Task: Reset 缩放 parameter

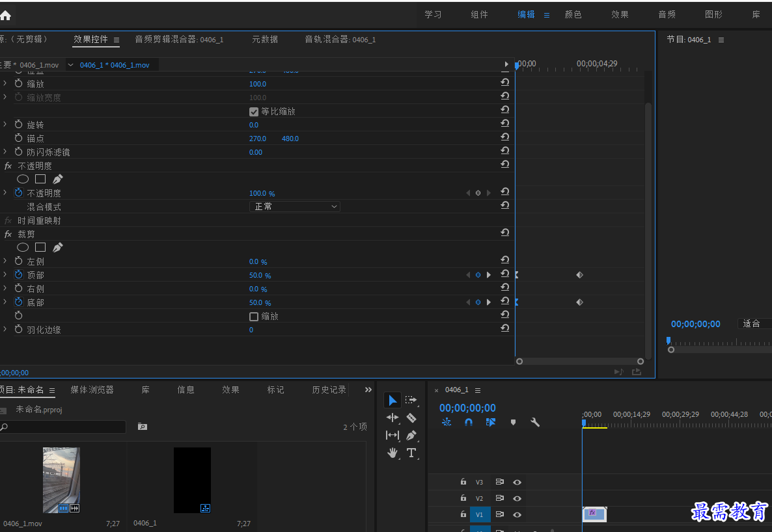Action: tap(504, 83)
